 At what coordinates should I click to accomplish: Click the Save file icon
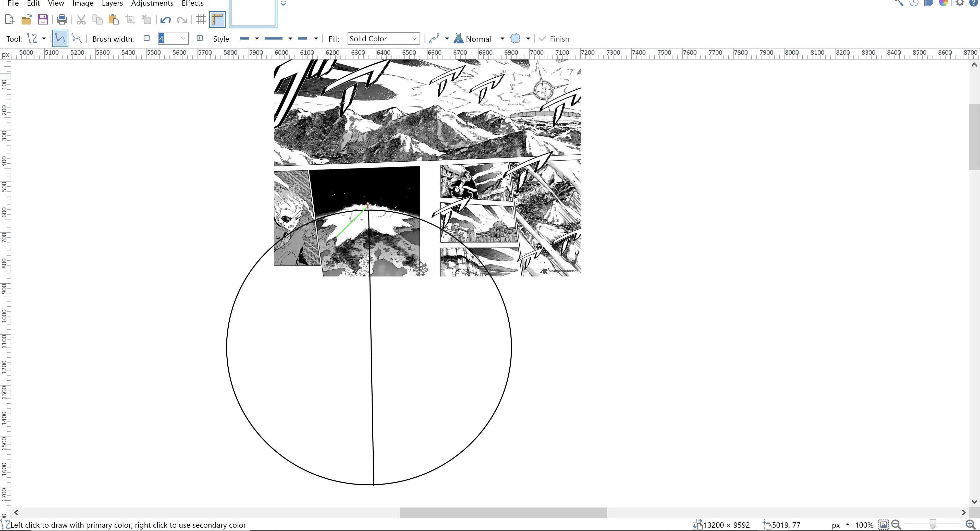click(x=43, y=19)
